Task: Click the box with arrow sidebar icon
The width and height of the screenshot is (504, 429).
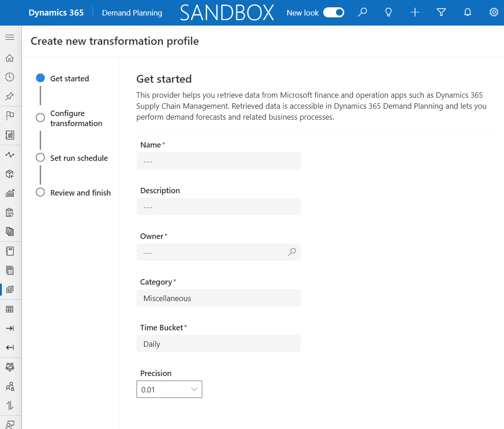Action: (x=10, y=174)
